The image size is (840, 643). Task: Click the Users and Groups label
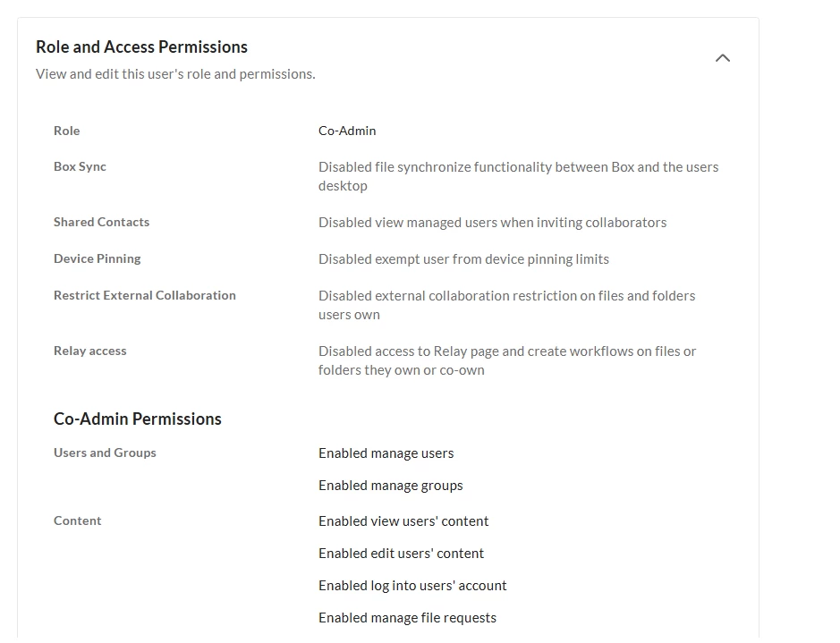pos(105,453)
